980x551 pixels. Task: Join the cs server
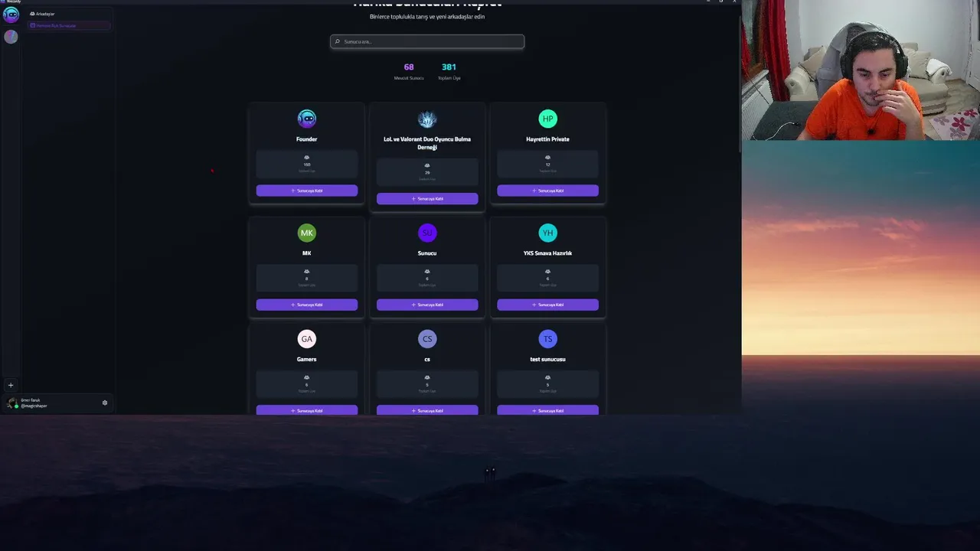pos(427,410)
